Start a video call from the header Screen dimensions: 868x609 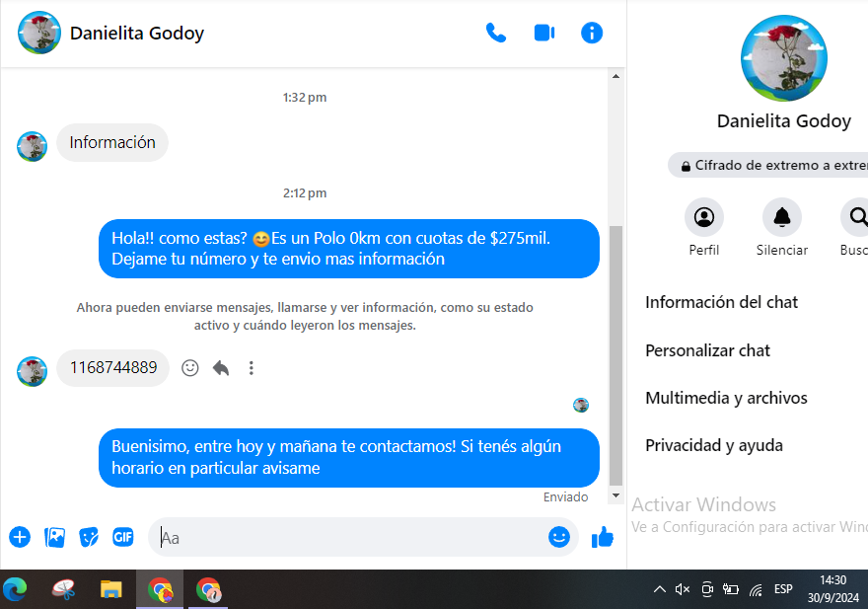pos(543,33)
